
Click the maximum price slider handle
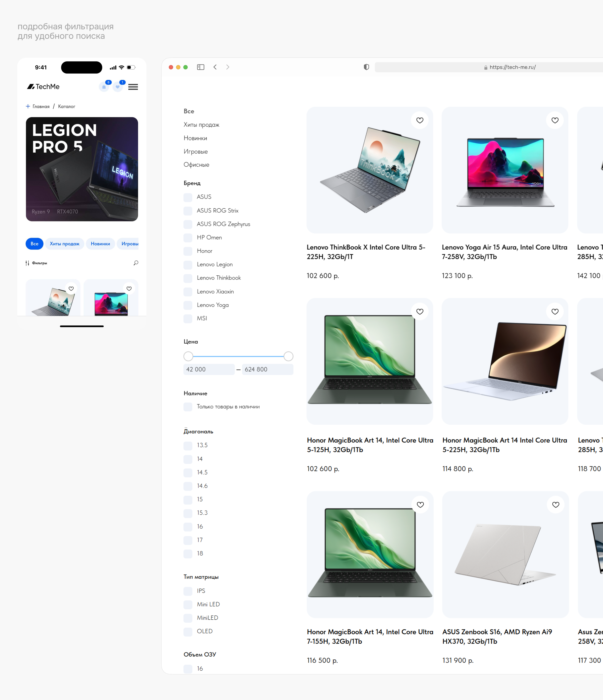(x=288, y=356)
